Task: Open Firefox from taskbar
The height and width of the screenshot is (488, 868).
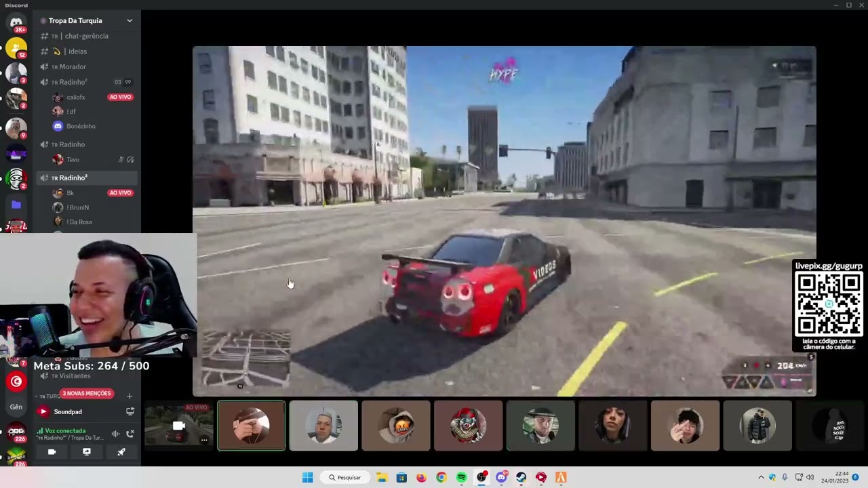Action: point(421,477)
